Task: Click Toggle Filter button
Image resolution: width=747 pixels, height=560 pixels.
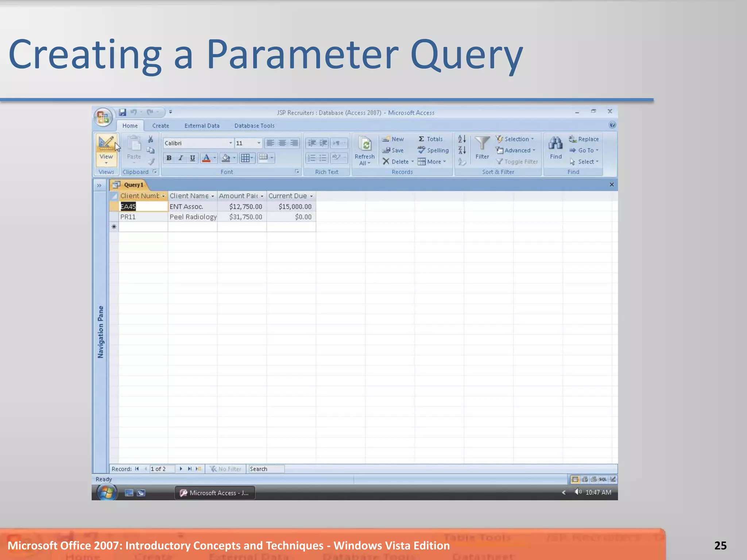Action: (x=517, y=162)
